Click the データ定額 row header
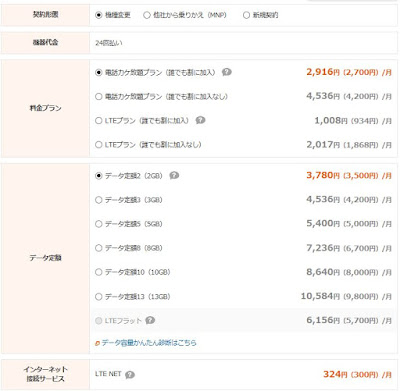Viewport: 400px width, 391px height. [45, 258]
